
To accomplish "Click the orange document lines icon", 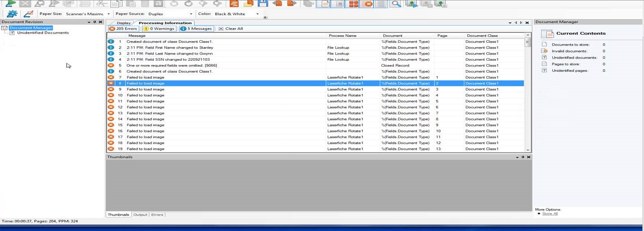I will [234, 4].
